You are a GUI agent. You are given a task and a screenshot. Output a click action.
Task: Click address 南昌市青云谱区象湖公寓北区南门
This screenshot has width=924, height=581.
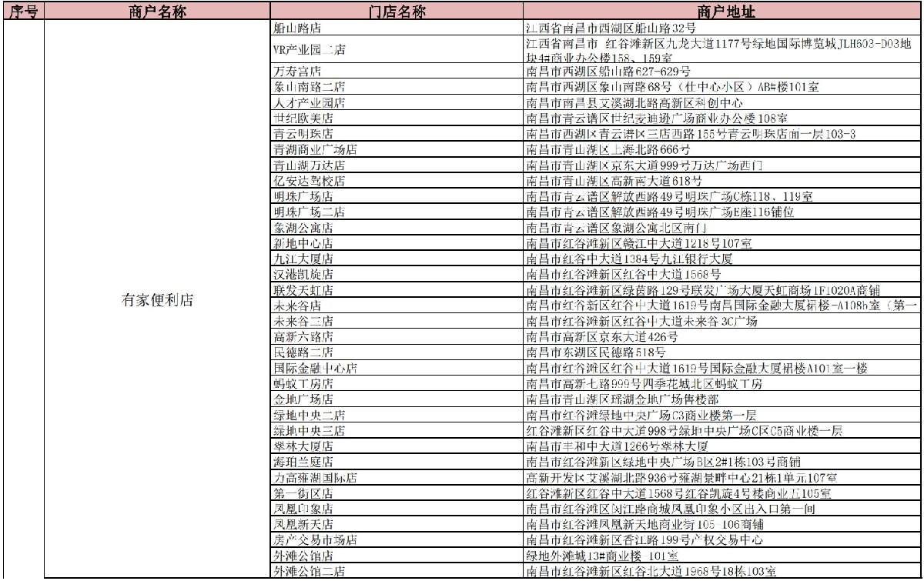tap(616, 228)
